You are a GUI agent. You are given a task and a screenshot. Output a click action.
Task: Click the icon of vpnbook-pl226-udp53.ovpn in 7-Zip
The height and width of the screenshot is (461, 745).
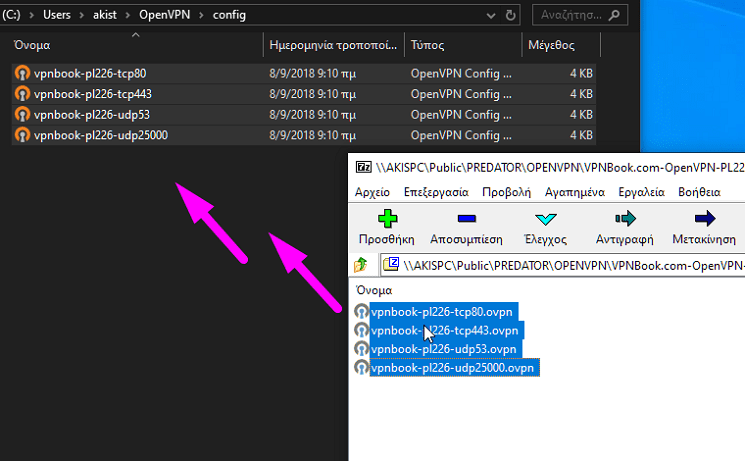pyautogui.click(x=362, y=349)
